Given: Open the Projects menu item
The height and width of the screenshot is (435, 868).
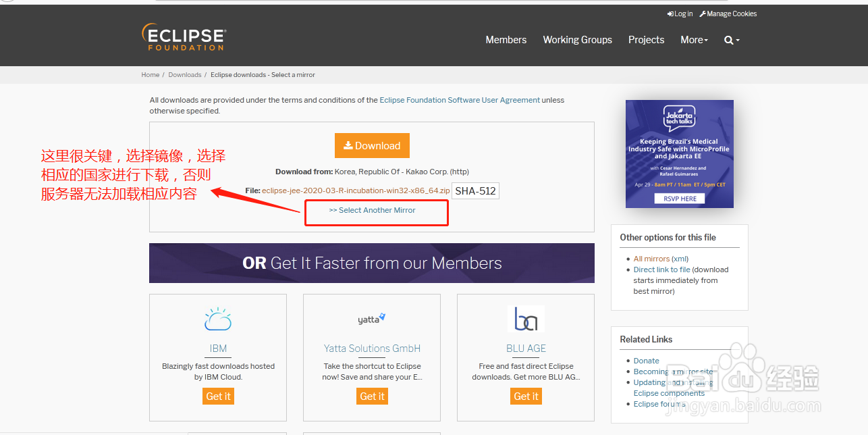Looking at the screenshot, I should (x=646, y=40).
